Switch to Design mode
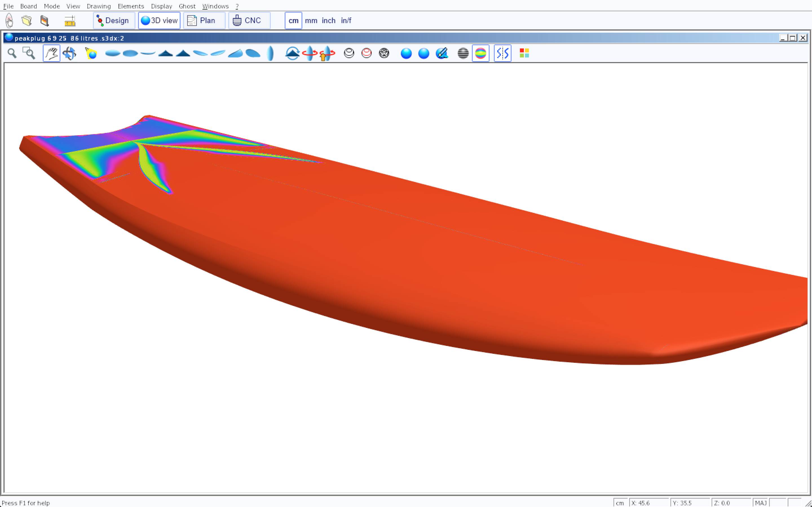The image size is (812, 507). coord(114,21)
